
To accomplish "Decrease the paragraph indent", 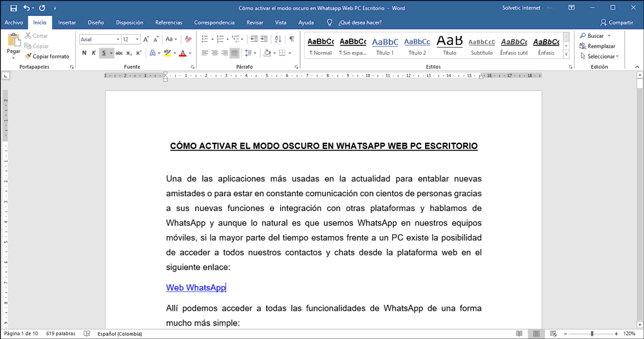I will [x=254, y=39].
